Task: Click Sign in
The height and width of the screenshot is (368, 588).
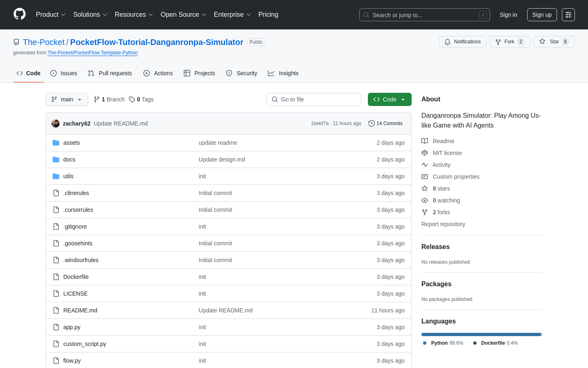Action: [x=508, y=15]
